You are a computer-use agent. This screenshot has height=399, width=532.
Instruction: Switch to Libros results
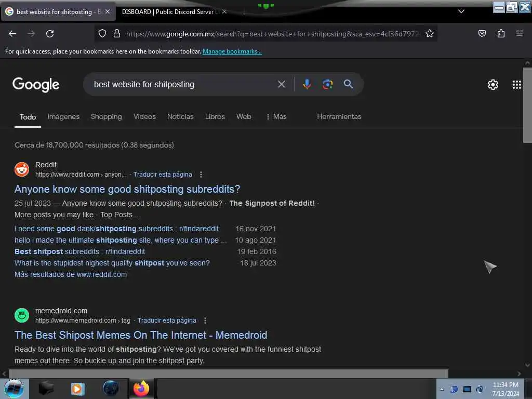tap(215, 117)
